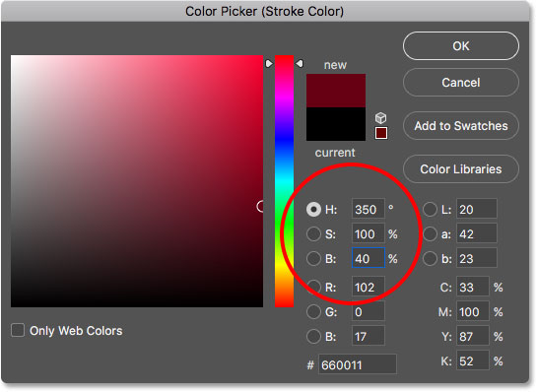Click the out-of-gamut warning cube icon
The image size is (537, 392).
coord(381,118)
